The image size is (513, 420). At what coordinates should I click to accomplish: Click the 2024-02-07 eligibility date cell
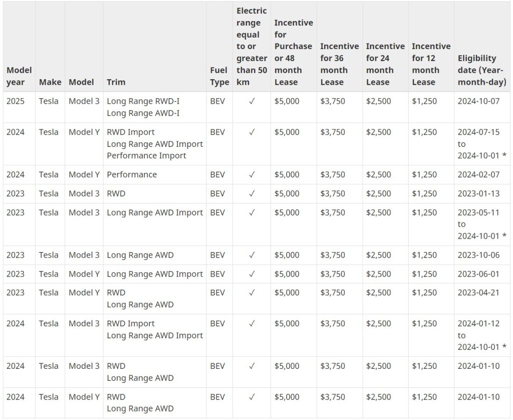point(478,175)
